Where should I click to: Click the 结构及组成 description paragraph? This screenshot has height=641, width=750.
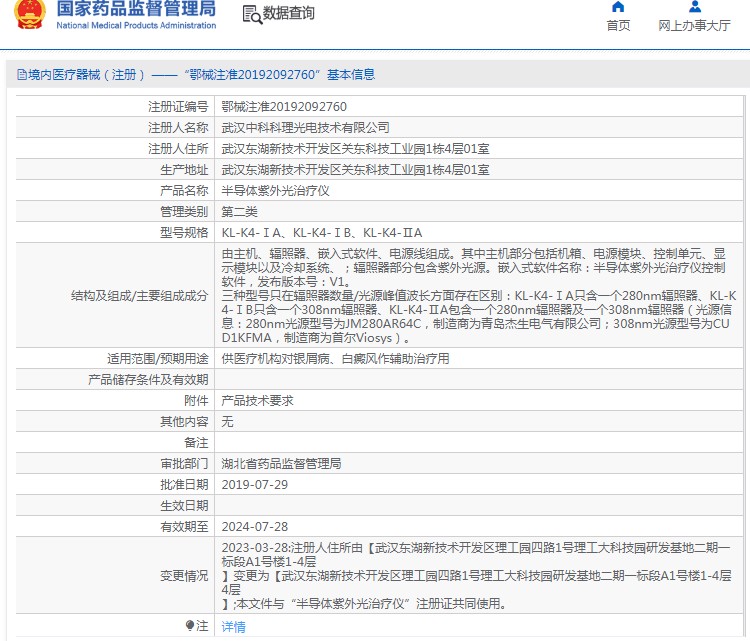[x=479, y=296]
